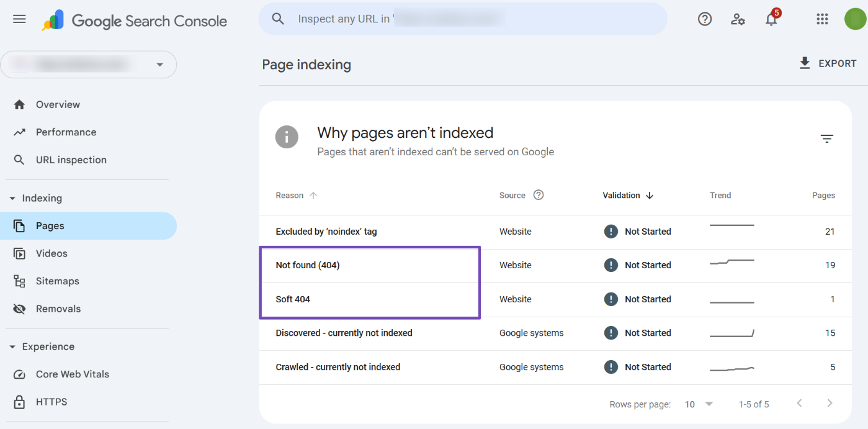The image size is (868, 429).
Task: Click the EXPORT button
Action: click(828, 63)
